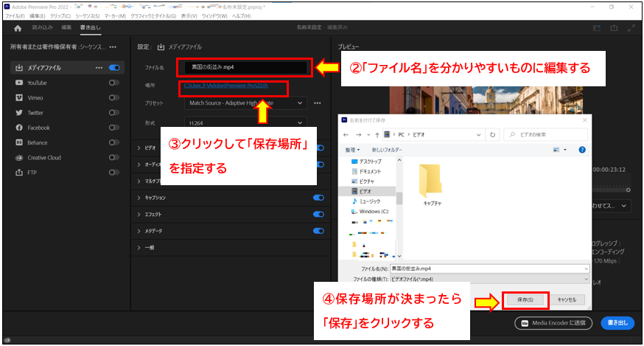
Task: Enable Facebook destination toggle
Action: click(114, 128)
